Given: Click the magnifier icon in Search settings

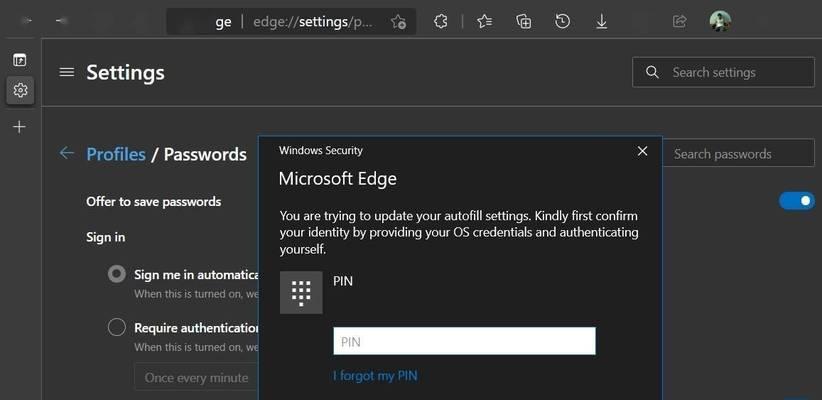Looking at the screenshot, I should pyautogui.click(x=652, y=72).
